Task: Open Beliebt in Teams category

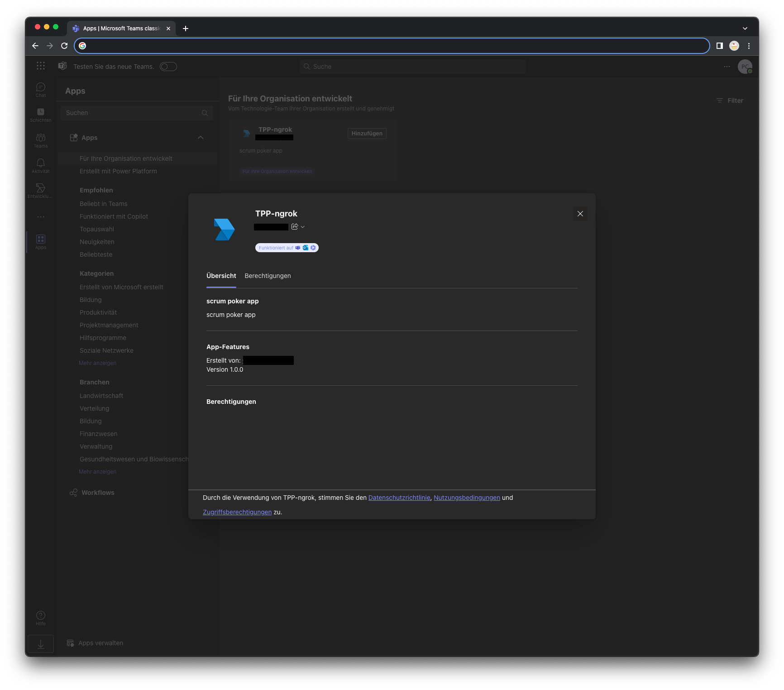Action: point(103,204)
